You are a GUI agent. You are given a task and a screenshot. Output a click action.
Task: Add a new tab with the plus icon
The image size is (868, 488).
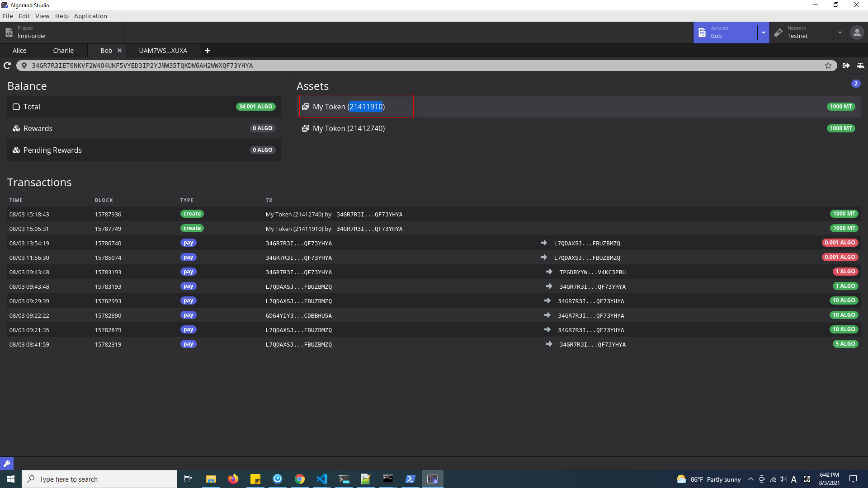(208, 51)
